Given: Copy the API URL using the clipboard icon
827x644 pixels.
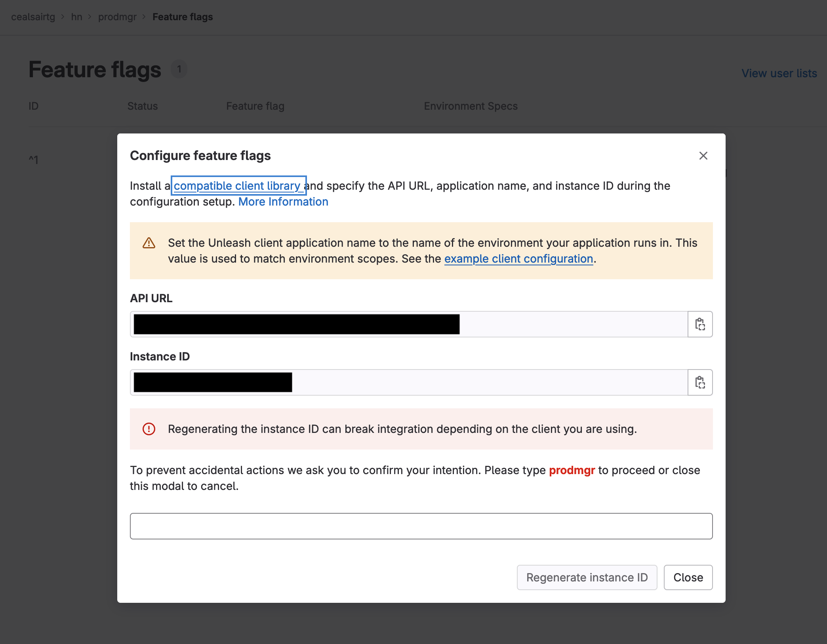Looking at the screenshot, I should [x=700, y=324].
